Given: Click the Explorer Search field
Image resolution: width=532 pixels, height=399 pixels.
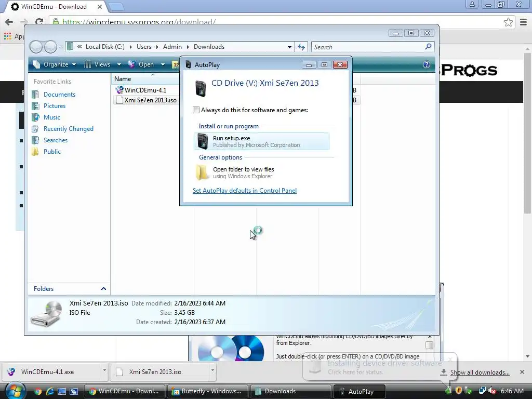Looking at the screenshot, I should (x=368, y=47).
